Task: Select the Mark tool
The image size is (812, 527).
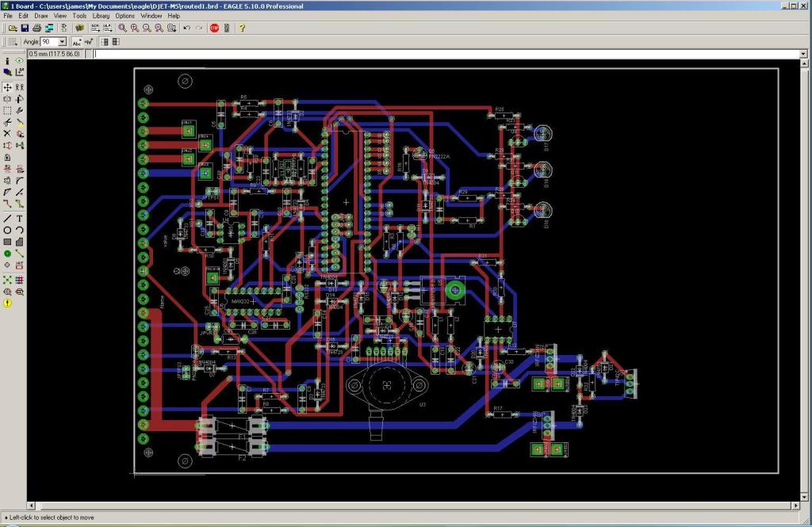Action: pyautogui.click(x=19, y=72)
